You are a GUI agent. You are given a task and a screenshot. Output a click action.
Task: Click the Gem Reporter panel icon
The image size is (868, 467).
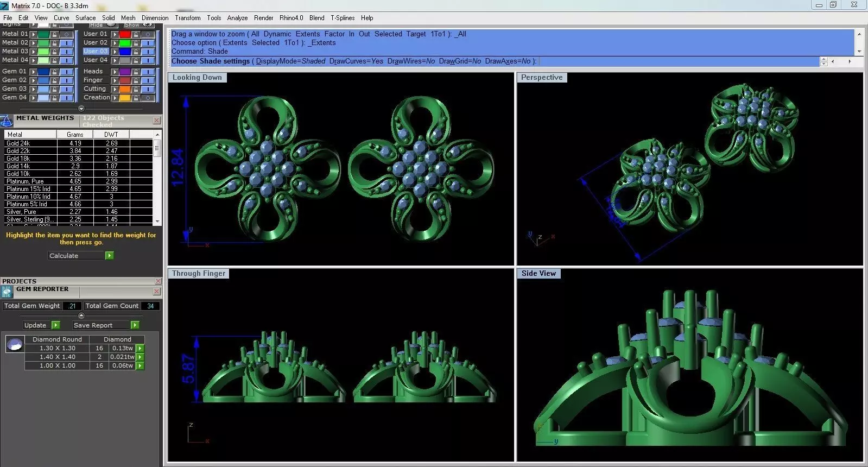pos(7,292)
